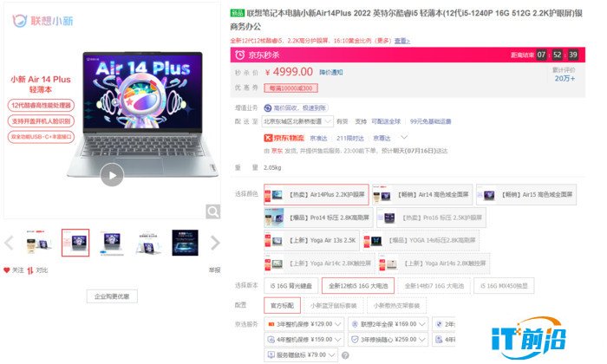Image resolution: width=607 pixels, height=364 pixels.
Task: Click the 20万+ cumulative reviews count
Action: click(565, 79)
